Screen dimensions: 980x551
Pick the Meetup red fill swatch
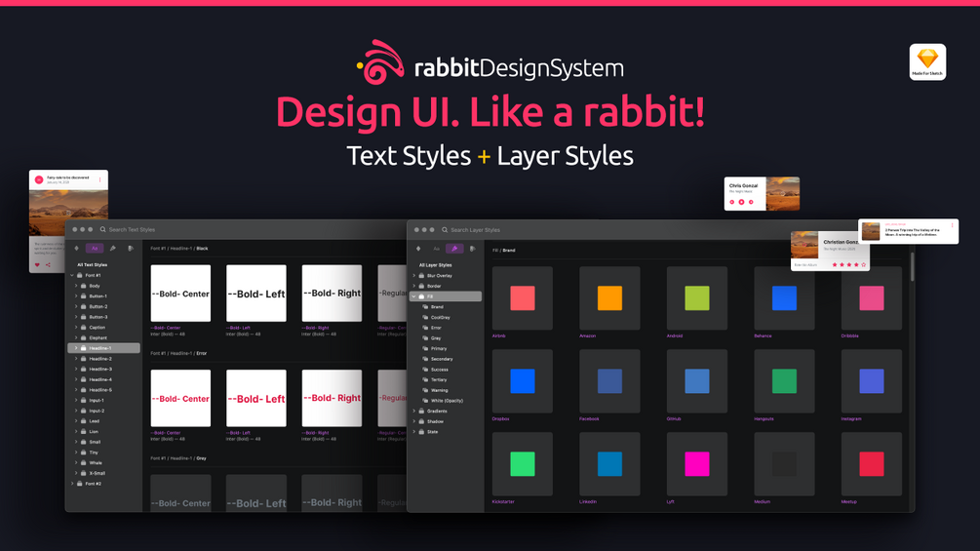tap(871, 464)
